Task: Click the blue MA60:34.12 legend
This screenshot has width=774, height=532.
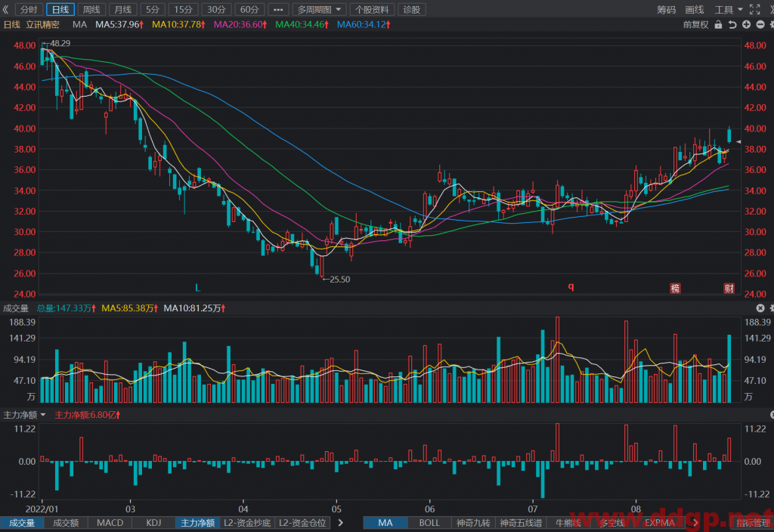Action: [x=364, y=25]
